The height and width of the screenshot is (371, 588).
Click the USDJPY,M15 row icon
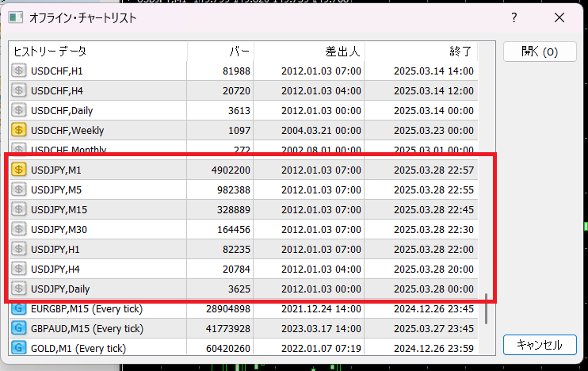coord(18,209)
